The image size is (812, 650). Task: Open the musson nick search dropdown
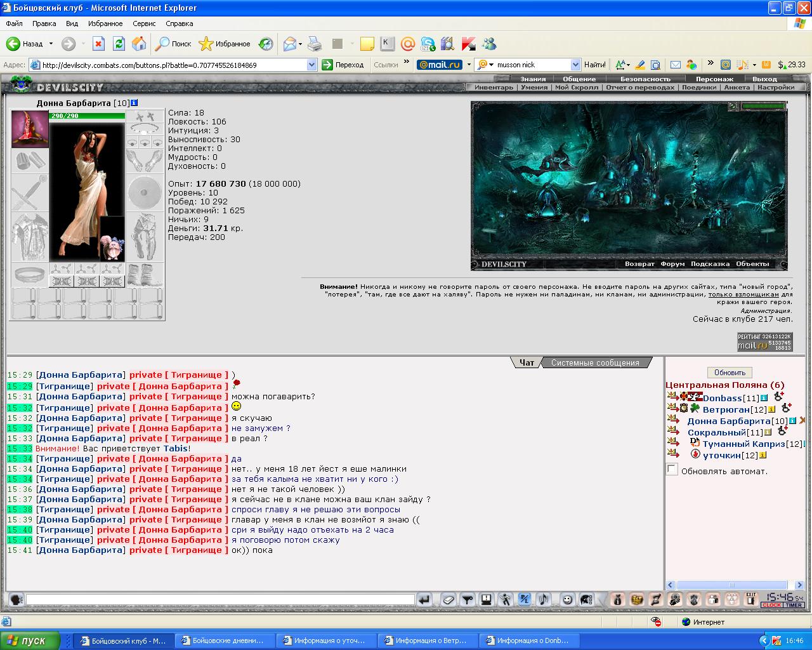(x=575, y=65)
